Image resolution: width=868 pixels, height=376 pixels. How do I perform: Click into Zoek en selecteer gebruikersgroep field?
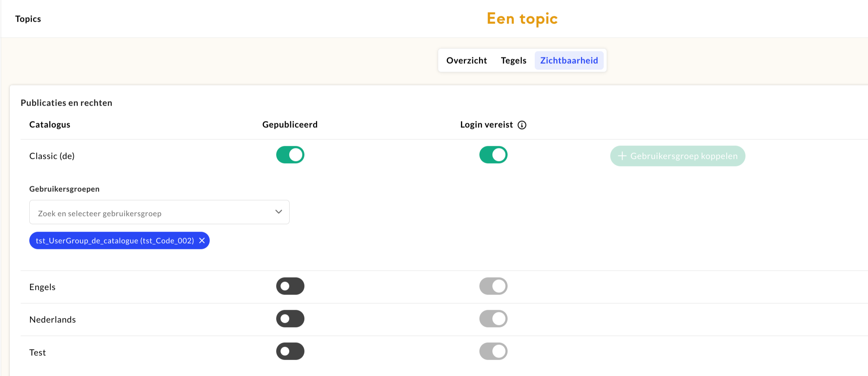pos(152,213)
